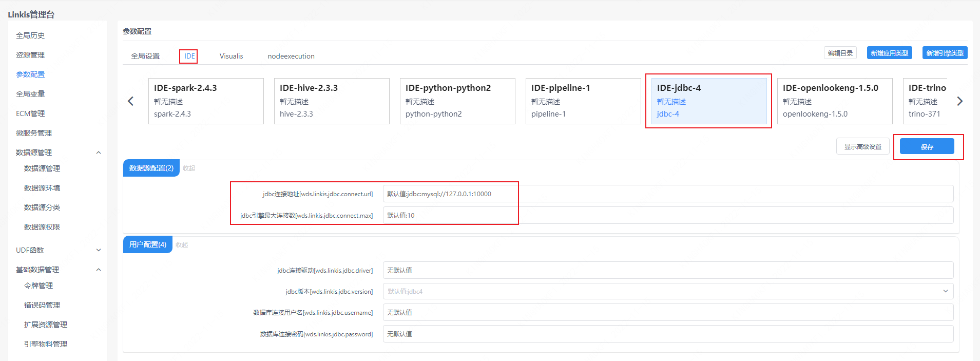Screen dimensions: 980x361
Task: Collapse the 数据源管理 sidebar group
Action: (x=99, y=153)
